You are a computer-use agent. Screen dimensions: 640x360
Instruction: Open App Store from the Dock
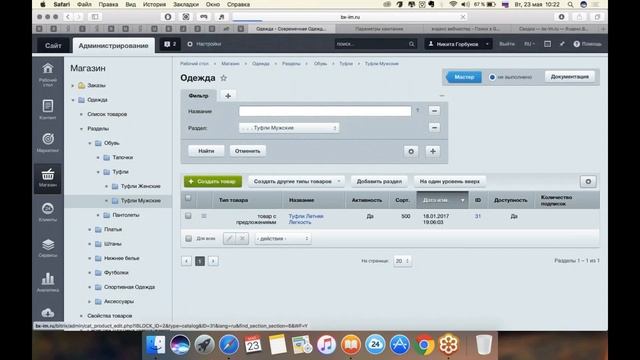pos(400,345)
